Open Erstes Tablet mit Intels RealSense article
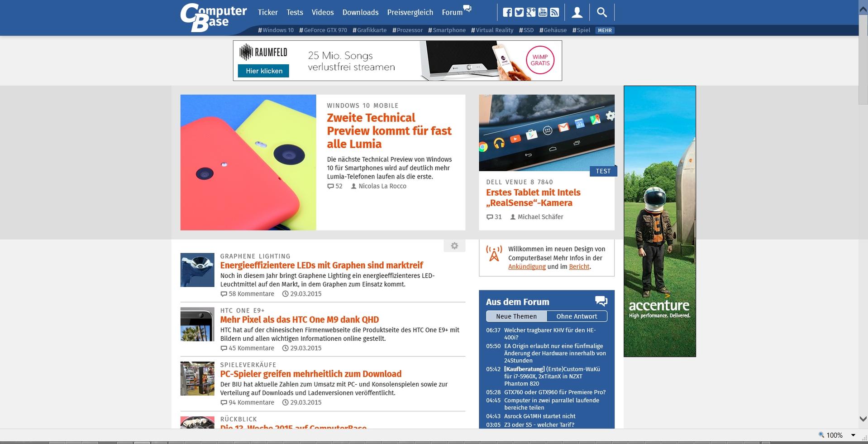This screenshot has width=868, height=444. coord(533,198)
